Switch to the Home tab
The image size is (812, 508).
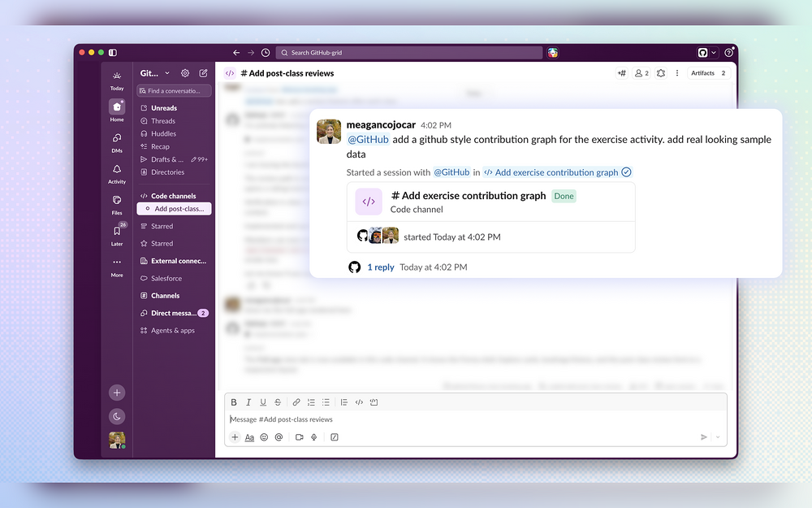(117, 111)
